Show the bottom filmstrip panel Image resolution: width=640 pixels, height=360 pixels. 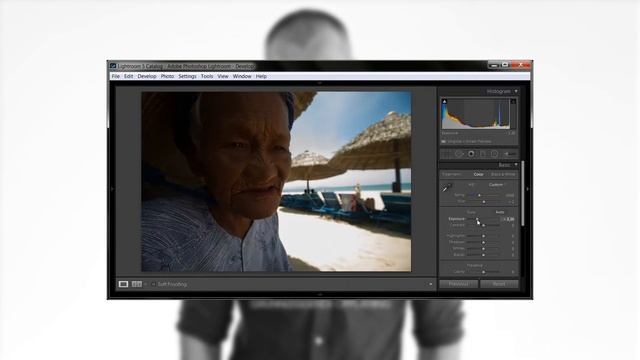[x=320, y=294]
